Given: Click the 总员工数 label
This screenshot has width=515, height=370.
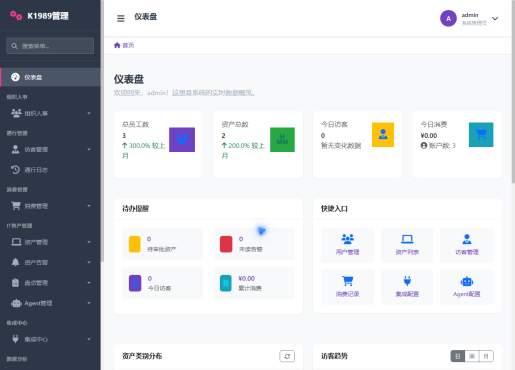Looking at the screenshot, I should (x=135, y=124).
